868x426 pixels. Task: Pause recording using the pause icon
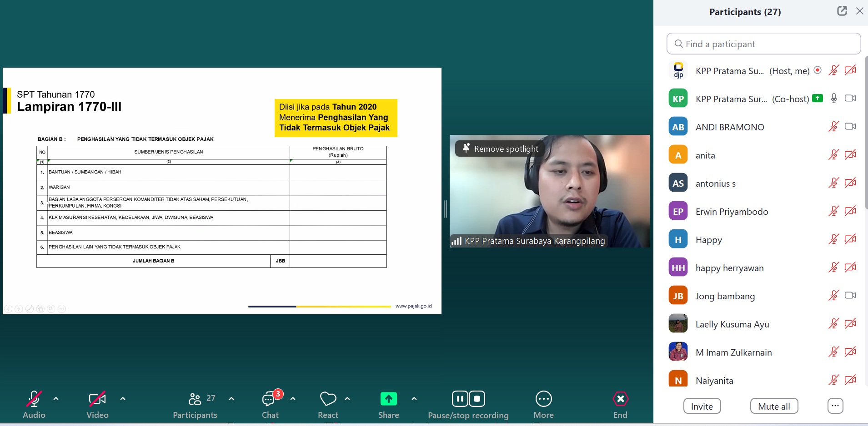pyautogui.click(x=460, y=399)
